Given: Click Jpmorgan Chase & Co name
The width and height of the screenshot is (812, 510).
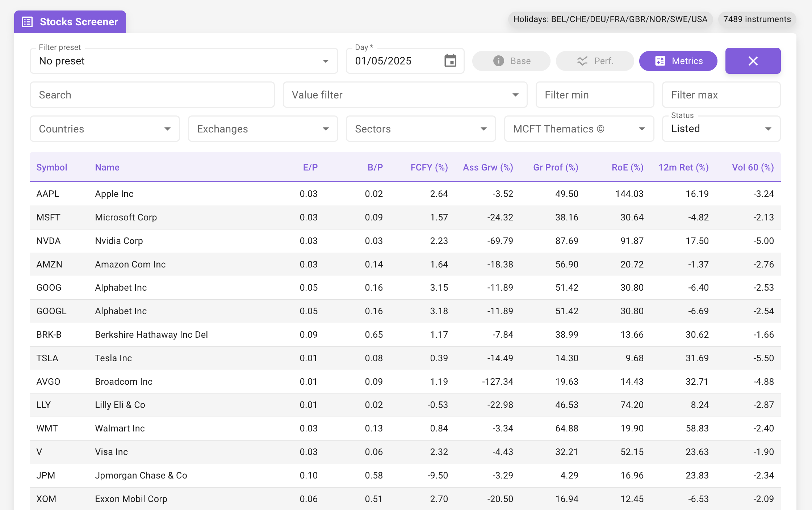Looking at the screenshot, I should [141, 475].
